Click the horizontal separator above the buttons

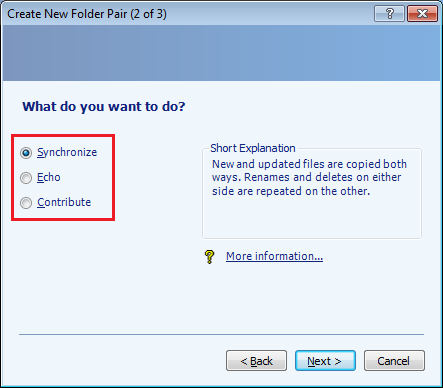[221, 334]
